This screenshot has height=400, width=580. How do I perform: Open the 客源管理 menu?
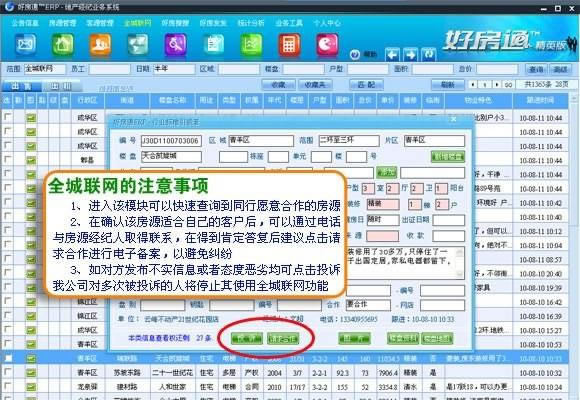pos(100,23)
